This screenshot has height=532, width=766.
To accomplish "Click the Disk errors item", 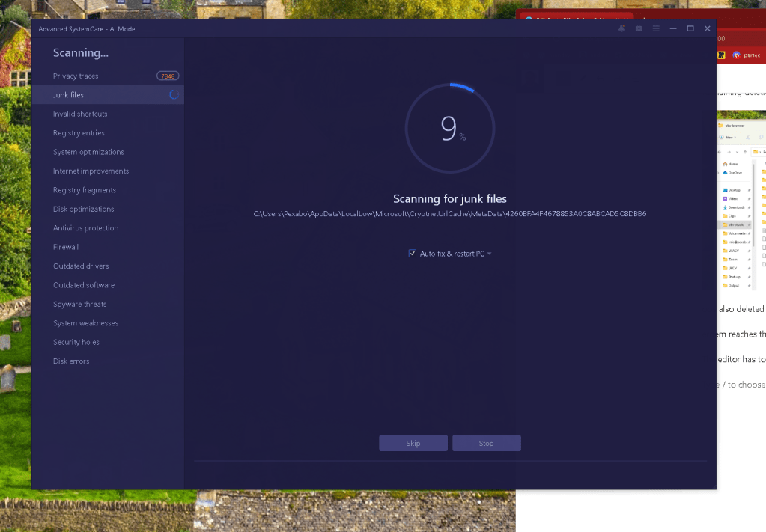I will coord(108,361).
